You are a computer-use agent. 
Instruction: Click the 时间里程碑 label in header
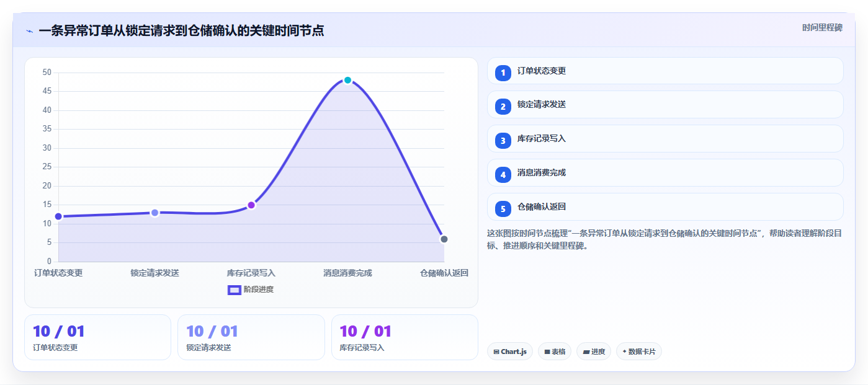(822, 28)
